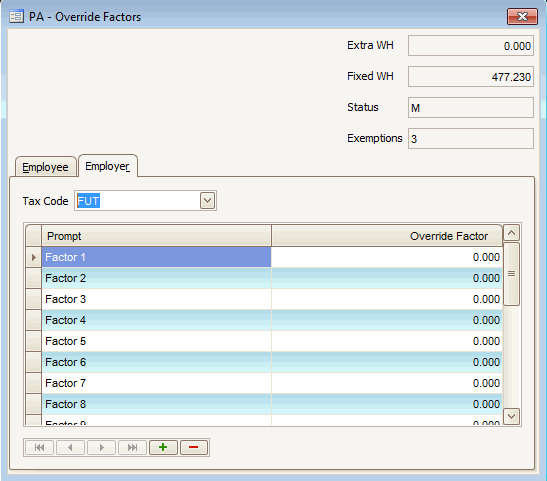547x481 pixels.
Task: Switch to the Employee tab
Action: (45, 167)
